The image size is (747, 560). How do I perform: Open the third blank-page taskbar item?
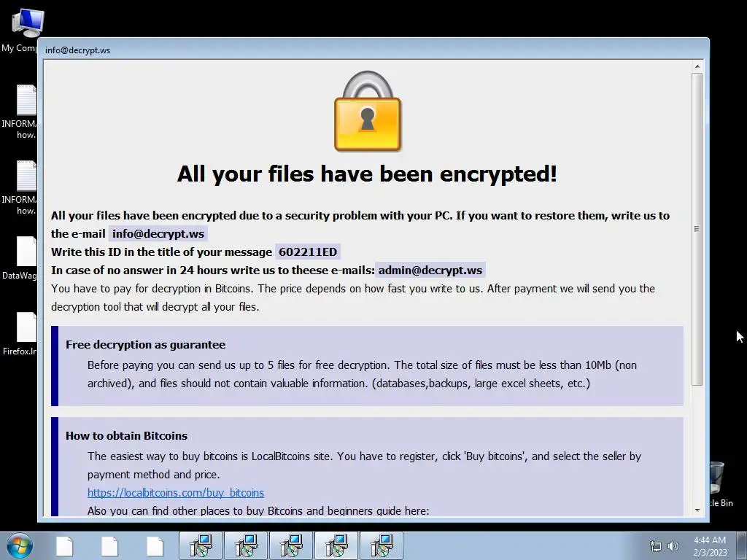point(155,545)
